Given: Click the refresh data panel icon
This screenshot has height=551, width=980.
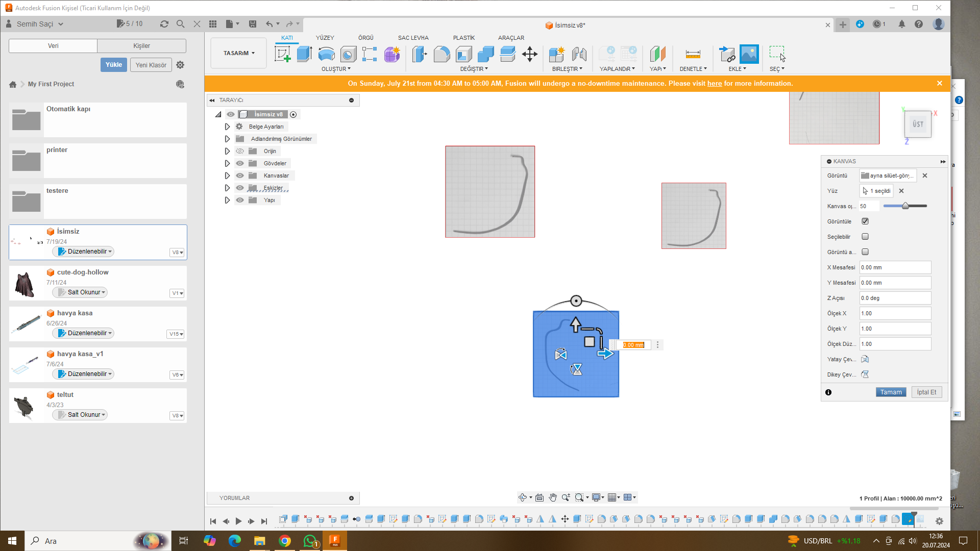Looking at the screenshot, I should point(164,23).
